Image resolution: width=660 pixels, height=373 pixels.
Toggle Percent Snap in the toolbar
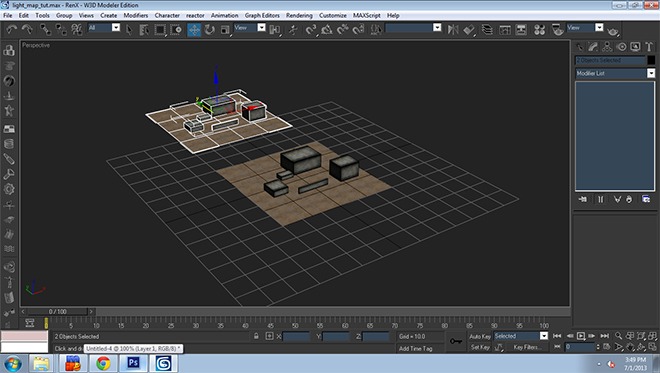[343, 29]
